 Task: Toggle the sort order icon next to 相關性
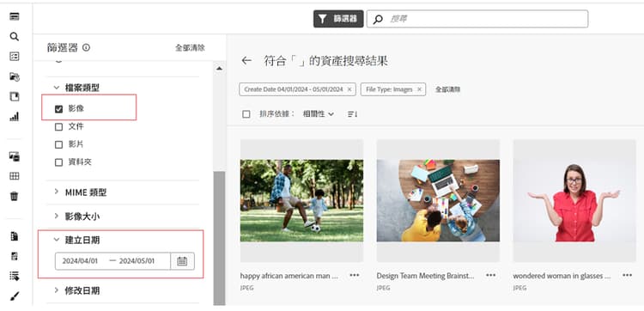352,113
